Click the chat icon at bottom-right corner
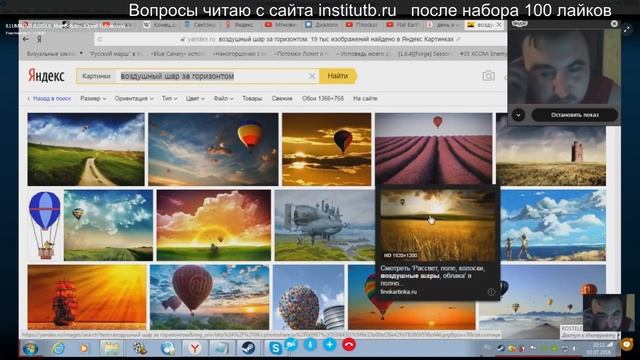This screenshot has height=360, width=640. 627,344
